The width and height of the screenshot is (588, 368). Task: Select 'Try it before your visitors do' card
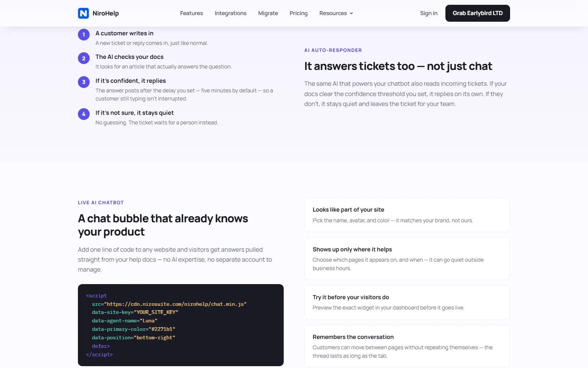pyautogui.click(x=407, y=302)
